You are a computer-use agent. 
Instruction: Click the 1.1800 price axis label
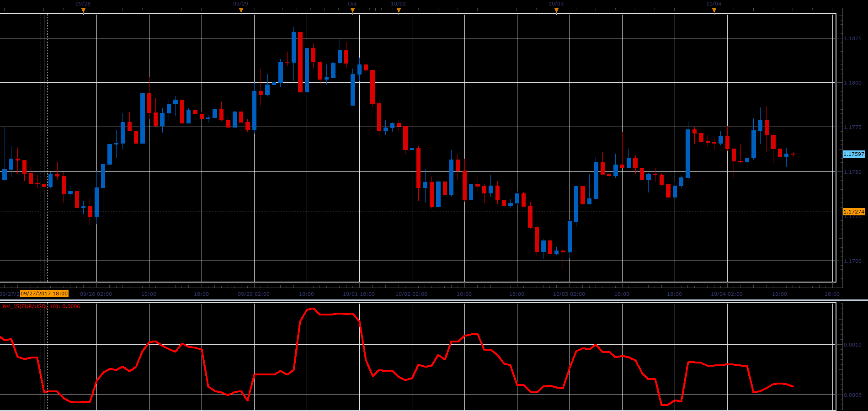click(852, 83)
